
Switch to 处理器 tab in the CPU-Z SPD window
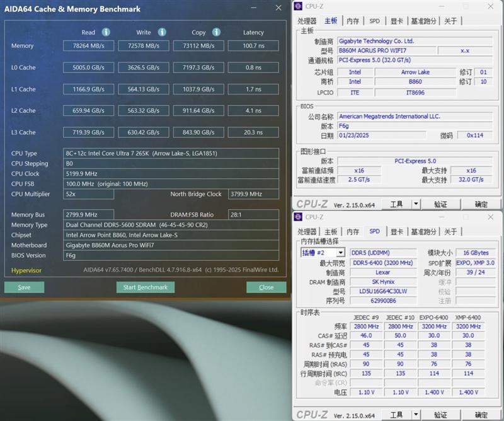tap(307, 231)
